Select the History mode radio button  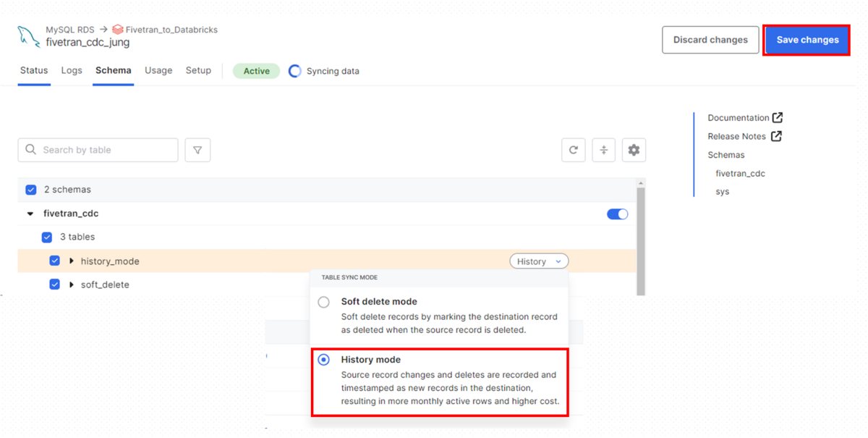coord(324,360)
